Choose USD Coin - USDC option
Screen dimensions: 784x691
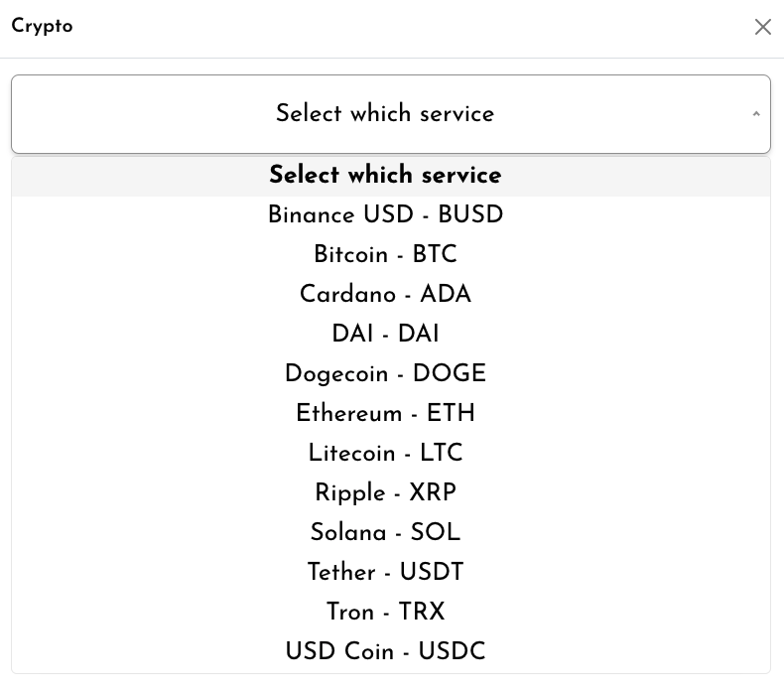point(385,652)
